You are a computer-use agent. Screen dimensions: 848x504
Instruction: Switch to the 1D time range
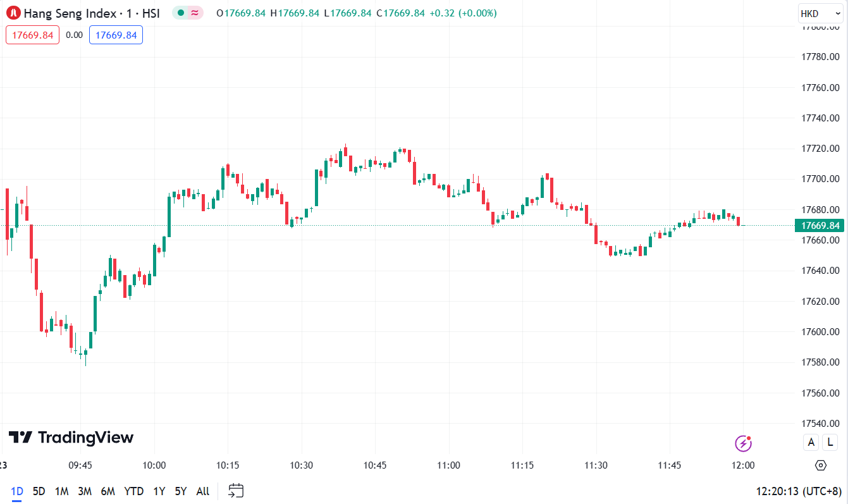click(17, 491)
